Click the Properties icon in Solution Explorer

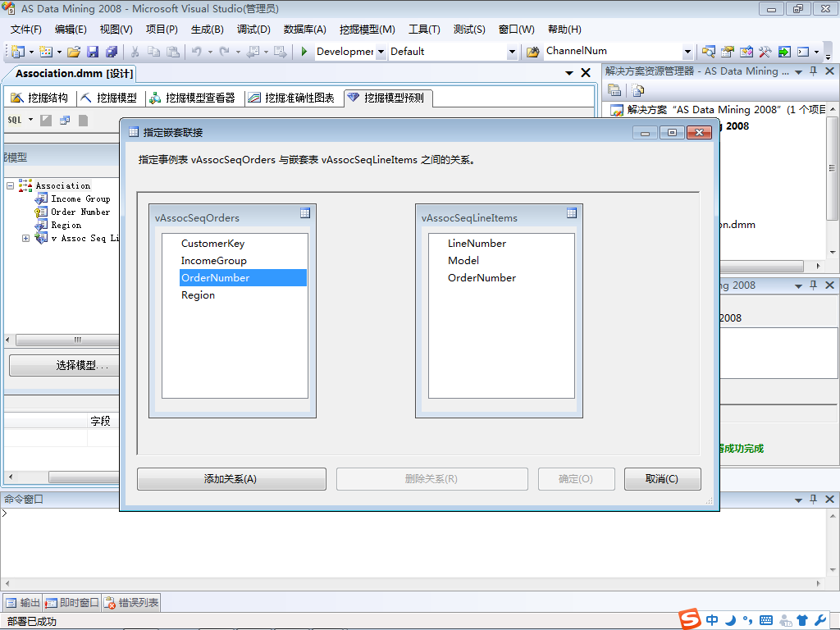[614, 90]
